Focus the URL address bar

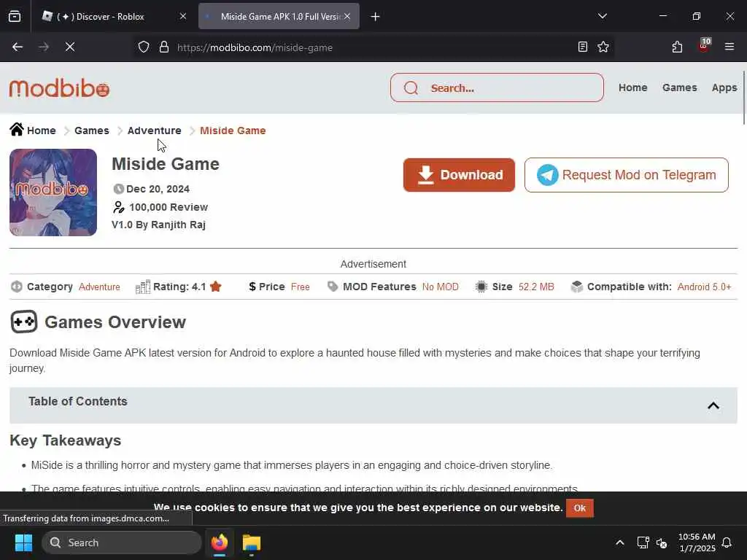[371, 47]
